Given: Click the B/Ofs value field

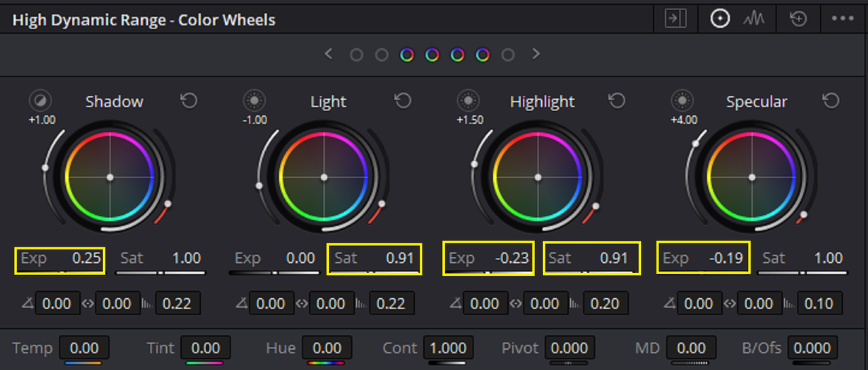Looking at the screenshot, I should [812, 348].
